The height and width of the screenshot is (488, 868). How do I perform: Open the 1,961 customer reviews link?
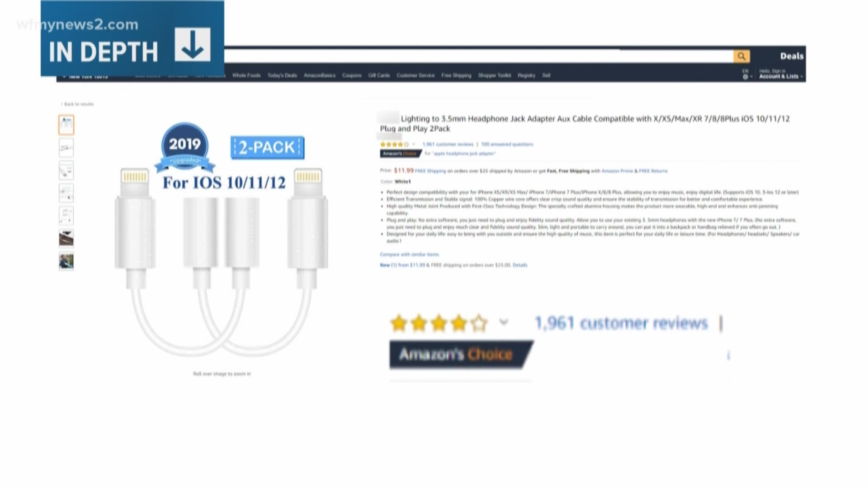448,145
